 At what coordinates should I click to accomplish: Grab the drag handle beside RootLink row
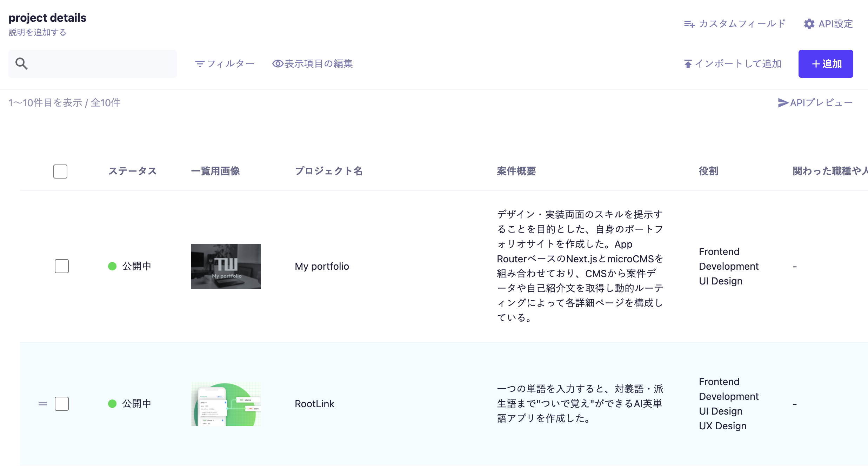pos(43,403)
